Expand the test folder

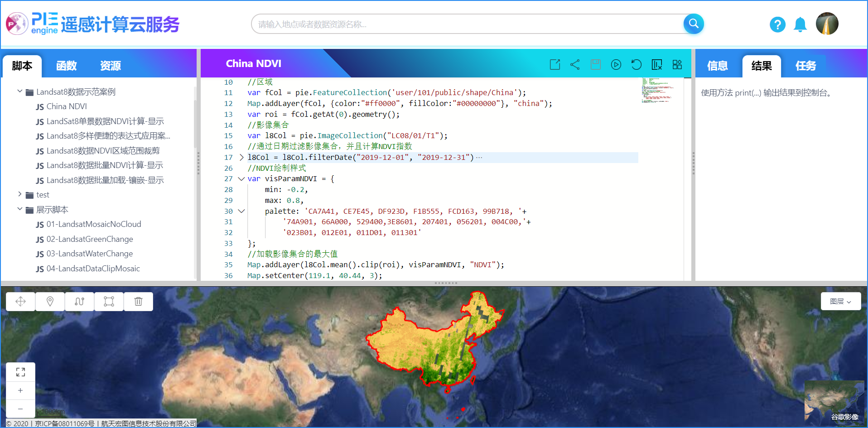point(20,194)
